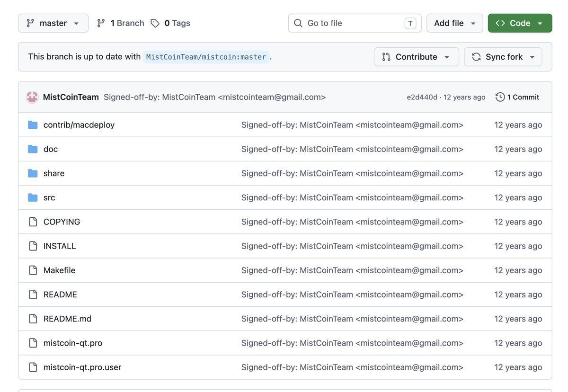568x392 pixels.
Task: Click the branch icon next to 1 Branch
Action: [x=101, y=23]
